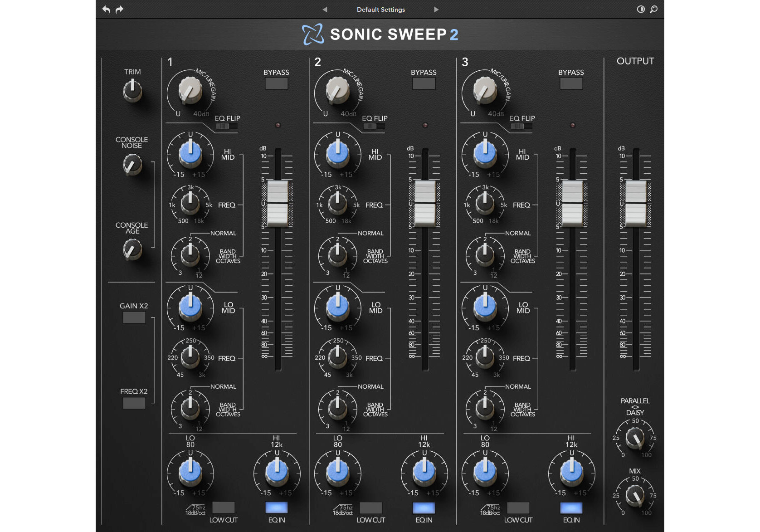Toggle EQ IN on channel 1
760x532 pixels.
coord(277,508)
